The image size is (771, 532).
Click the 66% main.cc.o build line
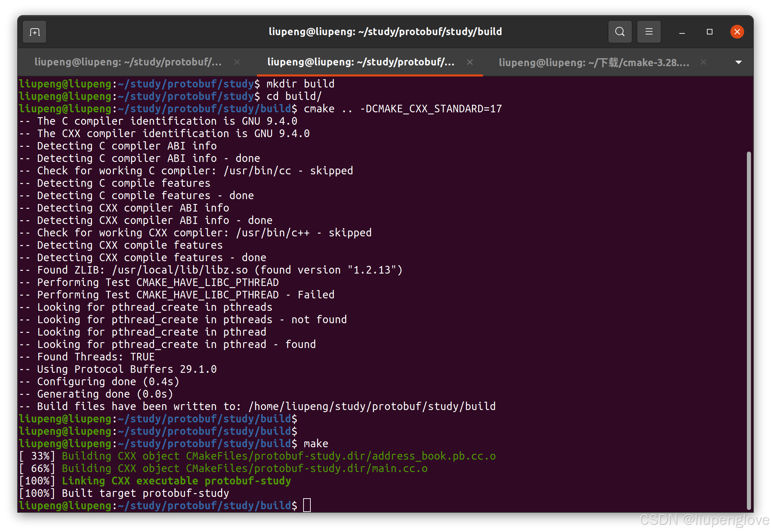223,468
